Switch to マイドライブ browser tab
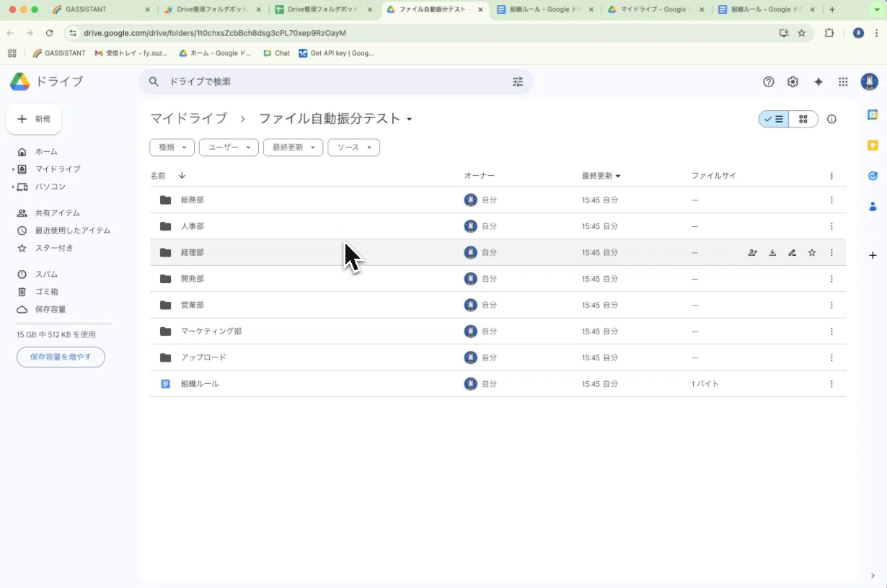Image resolution: width=887 pixels, height=588 pixels. (656, 10)
